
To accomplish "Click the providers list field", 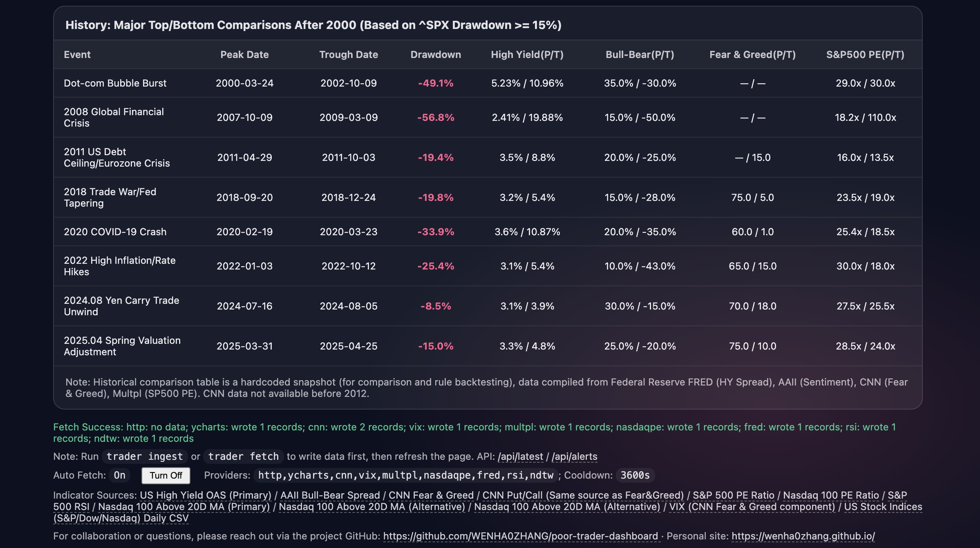I will pos(406,475).
